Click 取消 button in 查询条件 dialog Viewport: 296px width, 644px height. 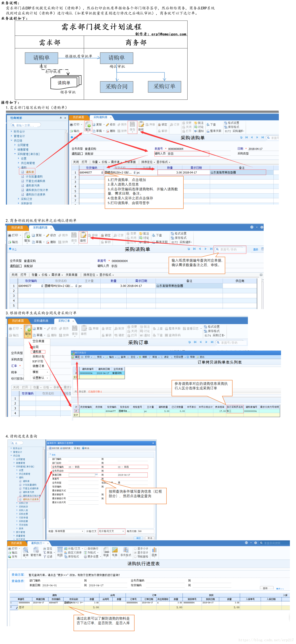coord(150,538)
